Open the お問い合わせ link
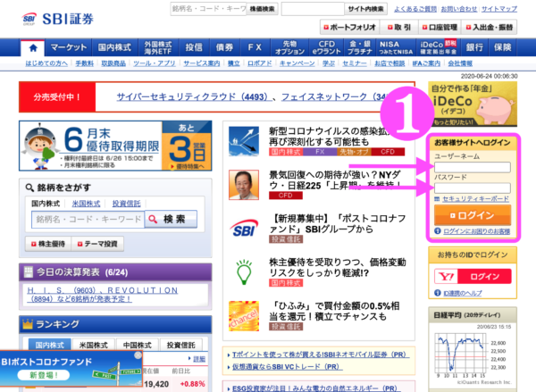This screenshot has width=536, height=392. [x=459, y=9]
